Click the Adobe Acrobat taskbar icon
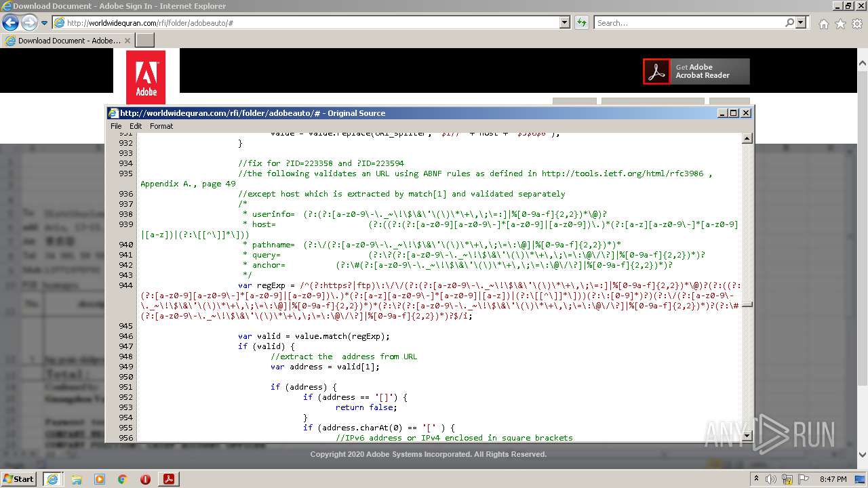This screenshot has width=868, height=488. (169, 479)
